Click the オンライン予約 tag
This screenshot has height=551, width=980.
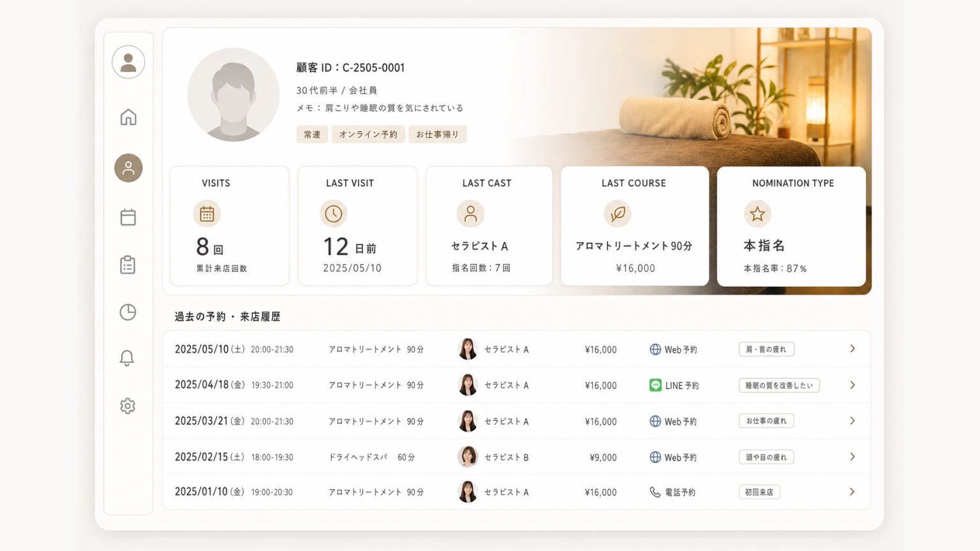click(368, 135)
